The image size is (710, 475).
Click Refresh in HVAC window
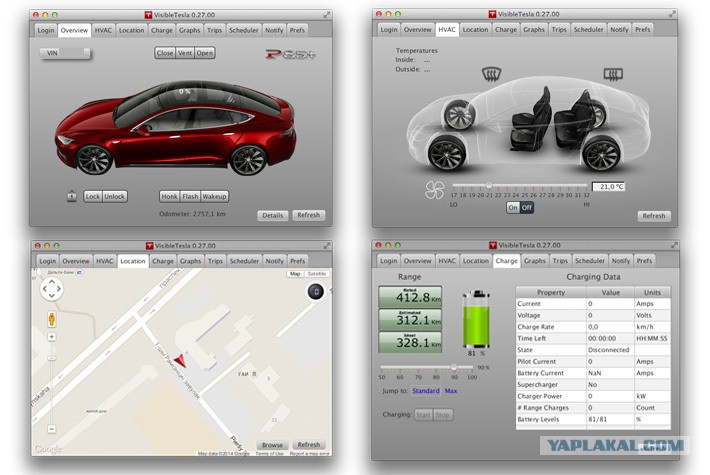(x=654, y=216)
